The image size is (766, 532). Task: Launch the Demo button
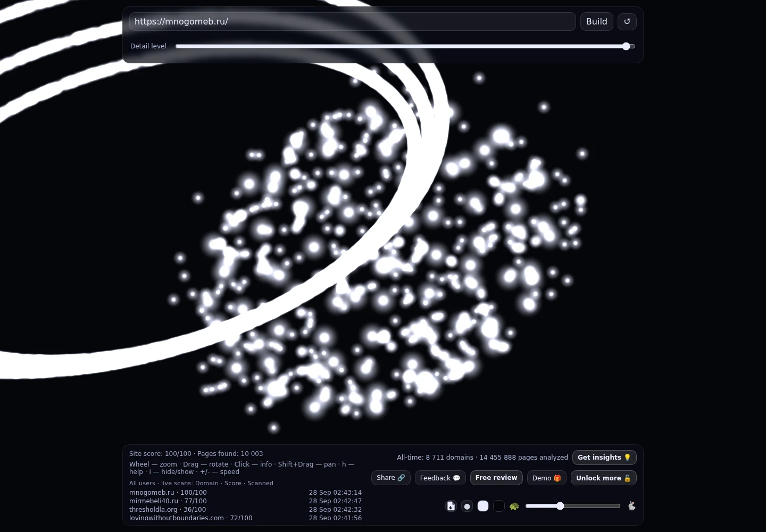547,478
